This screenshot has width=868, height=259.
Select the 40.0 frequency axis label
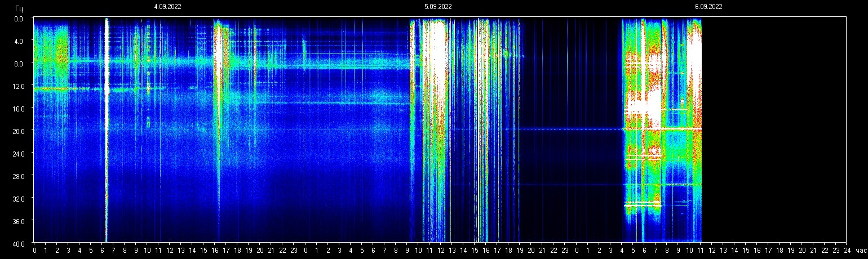19,243
